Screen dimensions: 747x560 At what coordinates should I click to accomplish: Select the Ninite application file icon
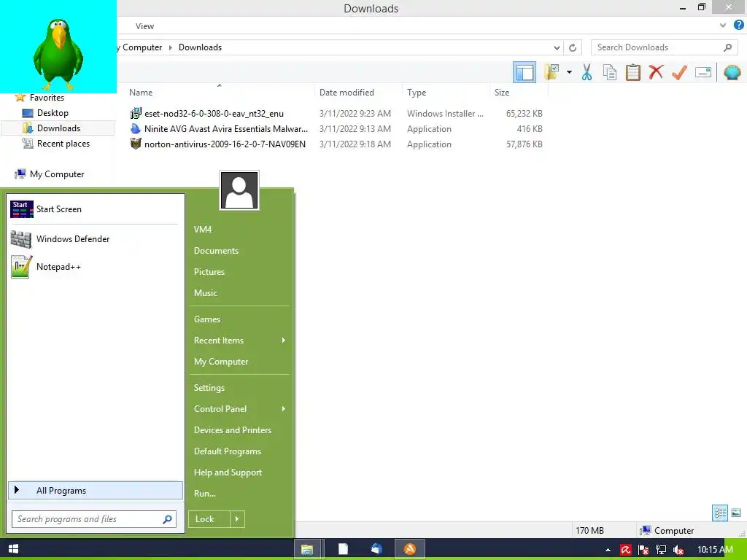point(136,128)
